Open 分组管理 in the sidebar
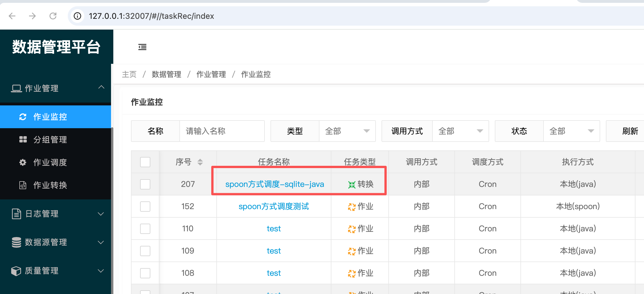644x294 pixels. click(56, 140)
